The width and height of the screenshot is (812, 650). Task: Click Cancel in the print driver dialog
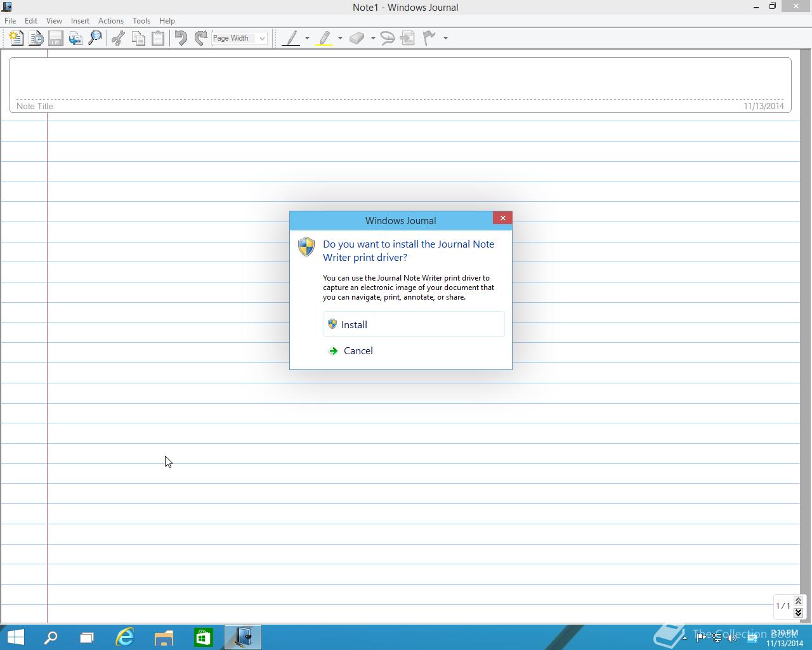[x=414, y=350]
